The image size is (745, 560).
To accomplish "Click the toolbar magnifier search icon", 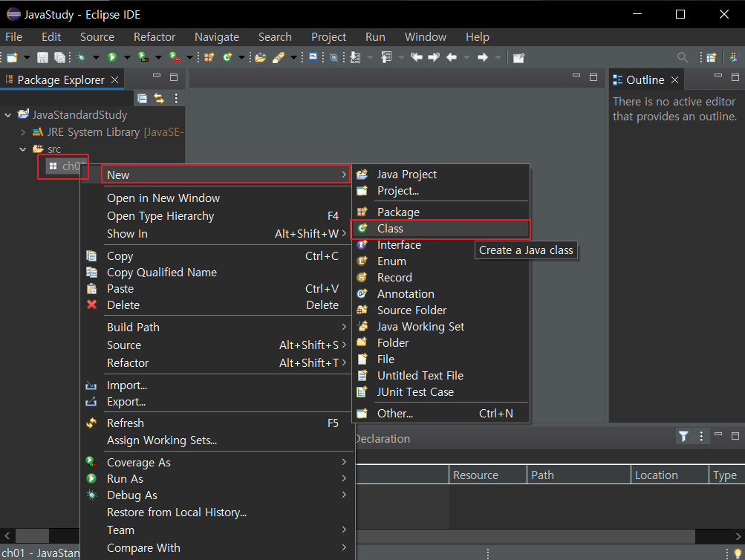I will 683,57.
